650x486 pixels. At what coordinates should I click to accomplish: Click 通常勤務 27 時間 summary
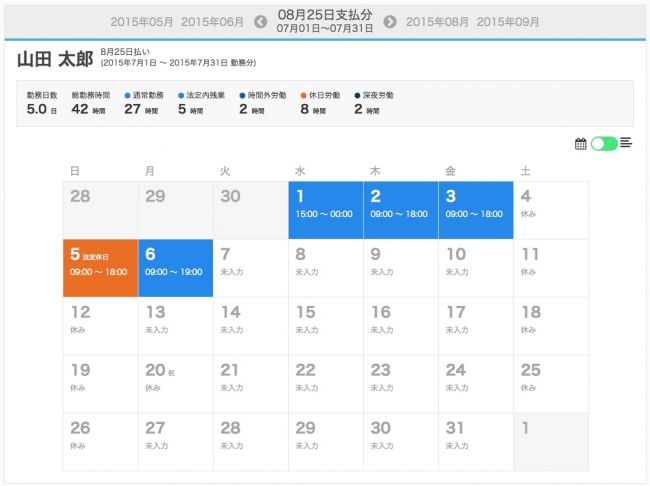click(143, 104)
